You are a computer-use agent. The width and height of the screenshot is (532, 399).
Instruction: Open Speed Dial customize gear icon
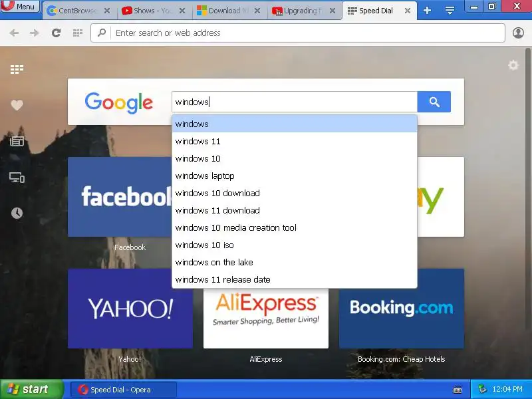tap(513, 65)
